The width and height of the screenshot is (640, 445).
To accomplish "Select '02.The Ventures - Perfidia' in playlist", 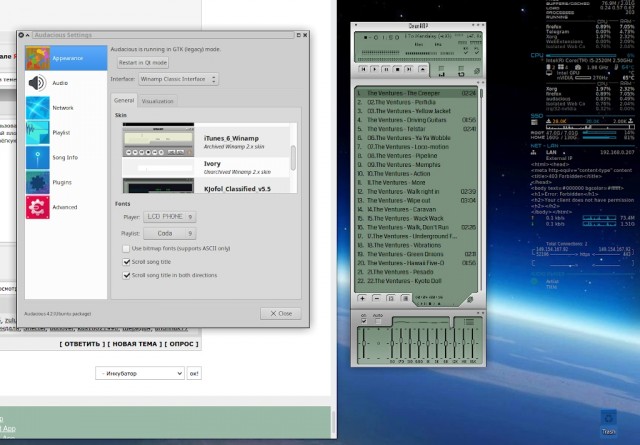I will tap(416, 102).
